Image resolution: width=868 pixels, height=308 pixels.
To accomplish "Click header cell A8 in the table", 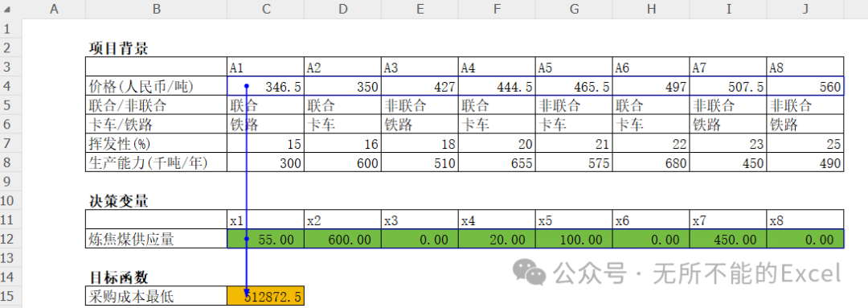I will click(x=805, y=67).
